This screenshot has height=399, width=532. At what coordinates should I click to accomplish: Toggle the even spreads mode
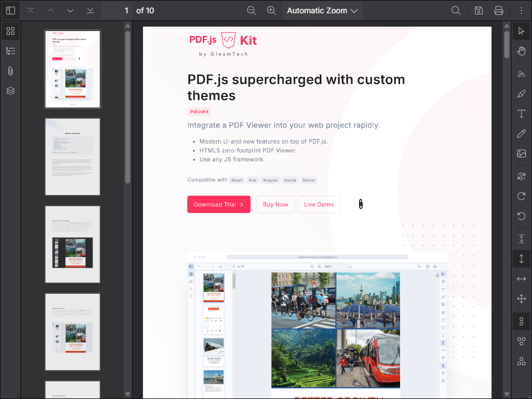click(x=521, y=361)
